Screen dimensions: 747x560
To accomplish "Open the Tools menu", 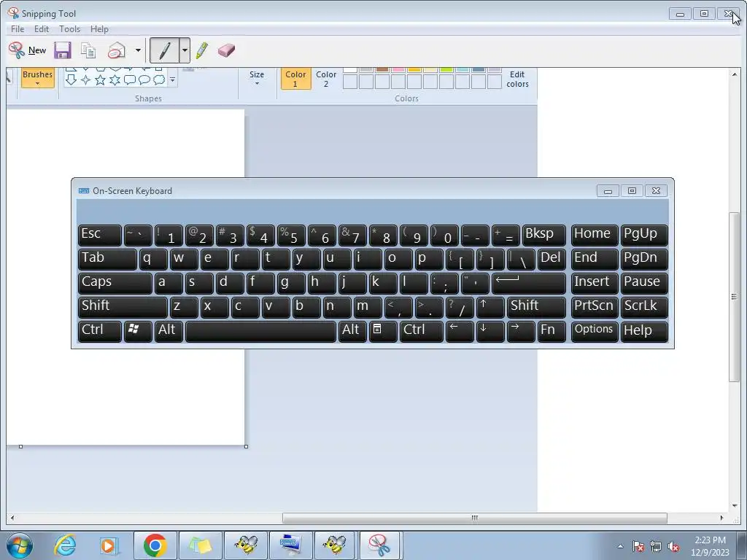I will [x=69, y=29].
